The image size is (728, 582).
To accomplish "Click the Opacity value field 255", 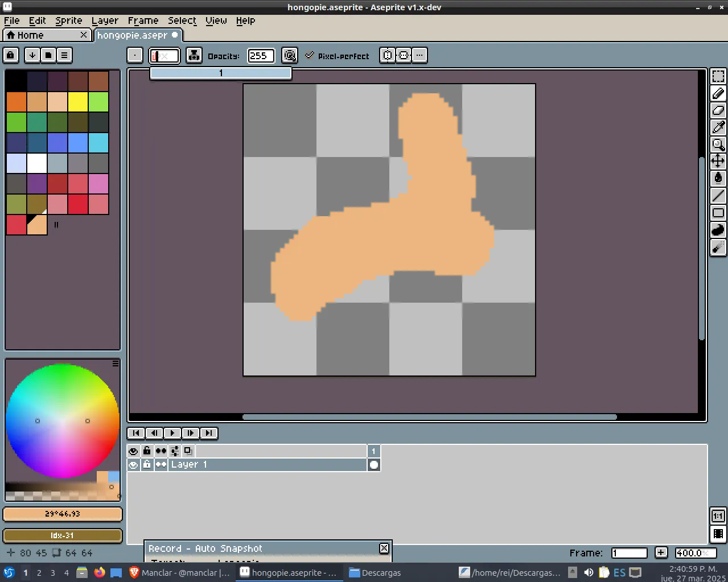I will (x=261, y=56).
